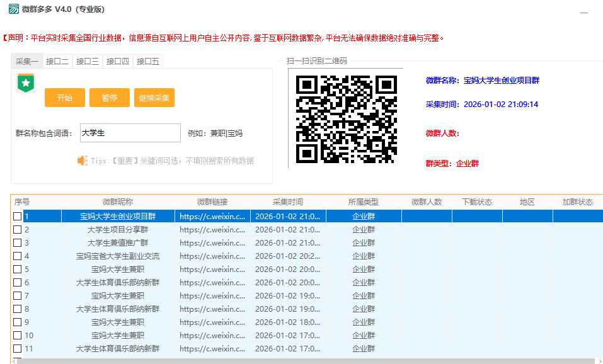Enable the checkbox on row 10
Viewport: 603px width, 364px height.
pyautogui.click(x=18, y=336)
